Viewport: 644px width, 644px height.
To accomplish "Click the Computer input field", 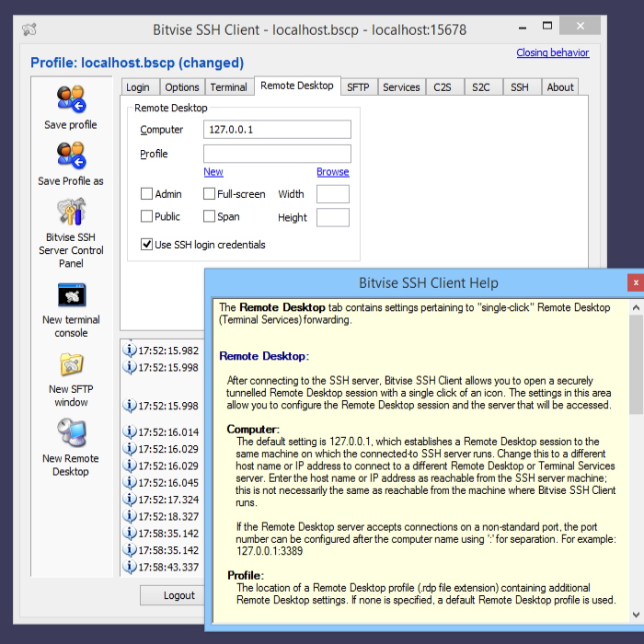I will (x=277, y=130).
